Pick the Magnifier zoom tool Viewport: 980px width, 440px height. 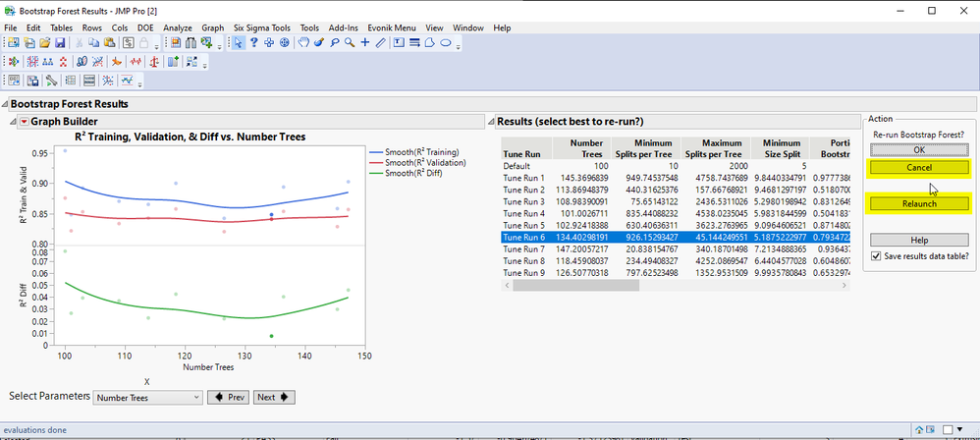click(350, 43)
